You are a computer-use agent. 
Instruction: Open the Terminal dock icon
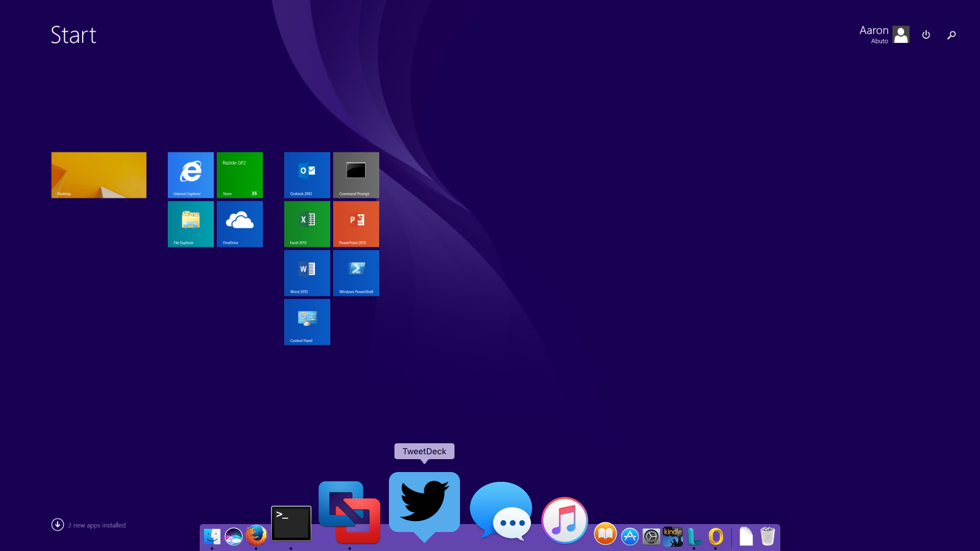(x=291, y=523)
